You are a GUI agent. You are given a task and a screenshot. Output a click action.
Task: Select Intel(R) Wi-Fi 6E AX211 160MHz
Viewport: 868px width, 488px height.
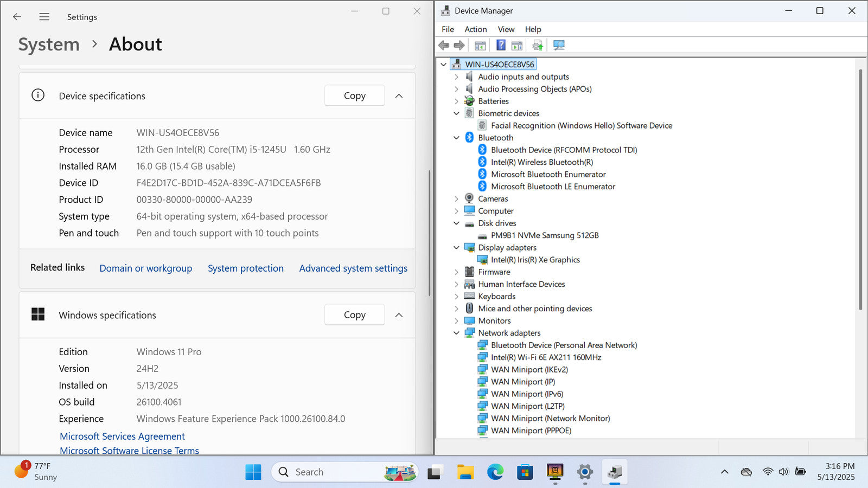[546, 357]
